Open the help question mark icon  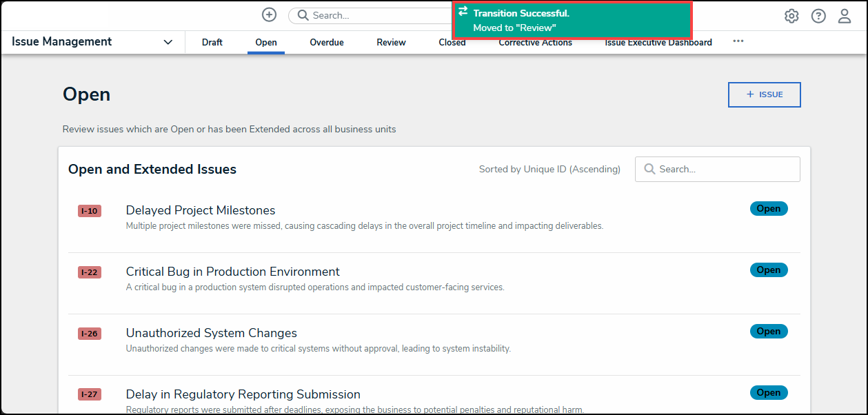(818, 16)
